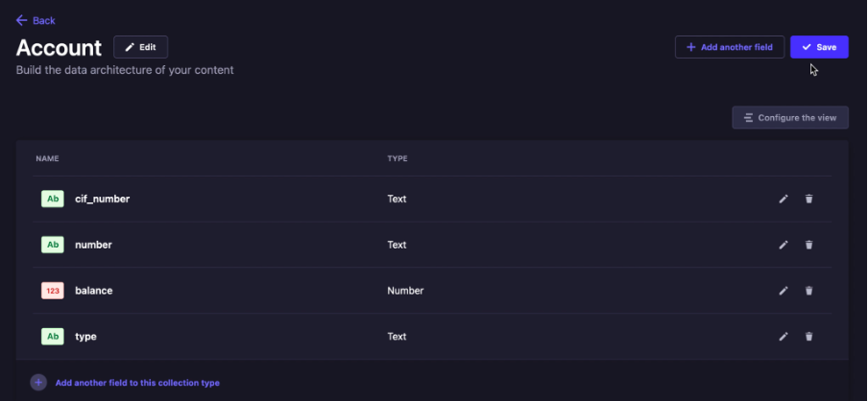Viewport: 868px width, 401px height.
Task: Delete the type field with trash icon
Action: (808, 337)
